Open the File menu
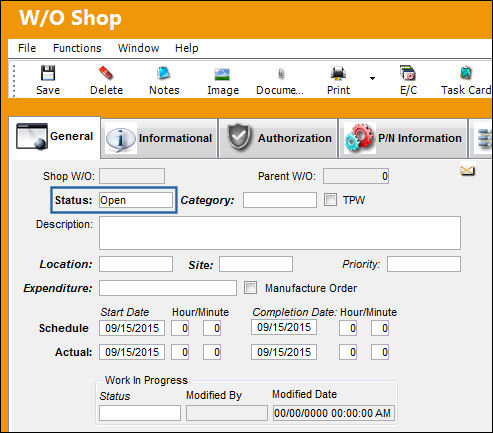The width and height of the screenshot is (493, 433). (27, 48)
